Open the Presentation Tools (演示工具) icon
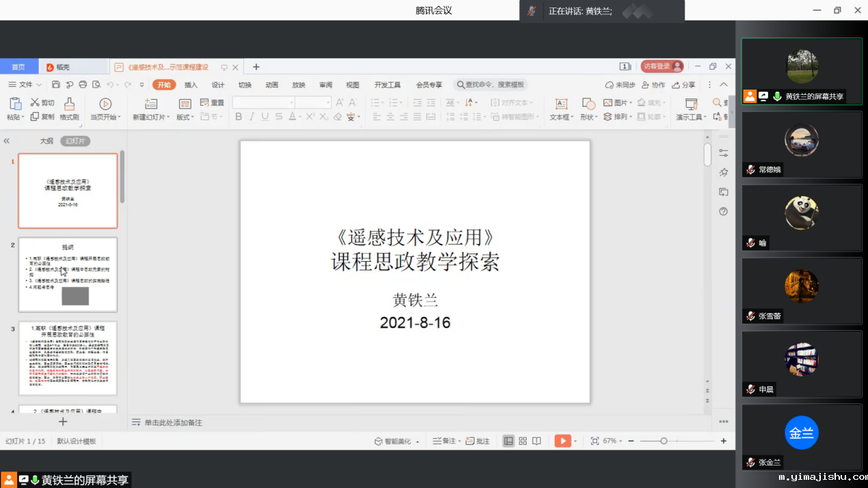The image size is (868, 488). (691, 104)
